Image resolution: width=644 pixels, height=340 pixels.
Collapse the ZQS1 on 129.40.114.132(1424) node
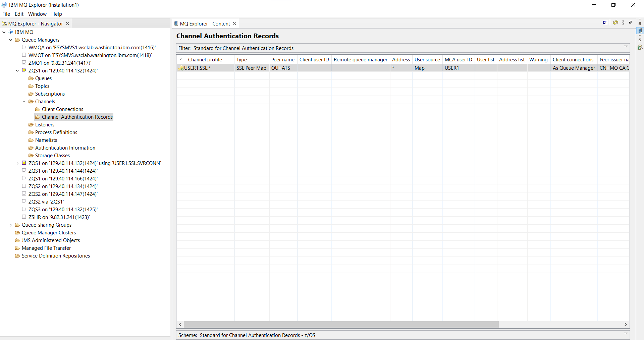17,71
